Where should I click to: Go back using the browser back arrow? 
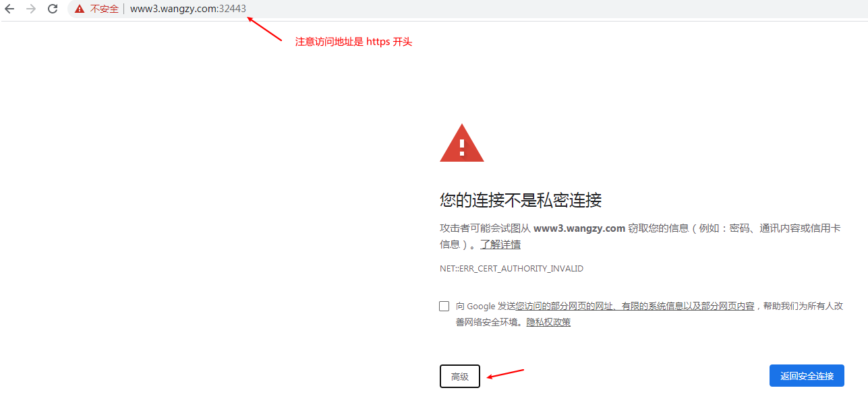coord(9,9)
